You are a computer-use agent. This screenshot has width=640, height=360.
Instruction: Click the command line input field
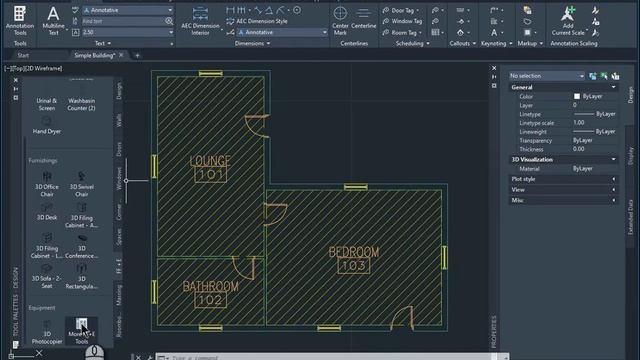[x=331, y=358]
